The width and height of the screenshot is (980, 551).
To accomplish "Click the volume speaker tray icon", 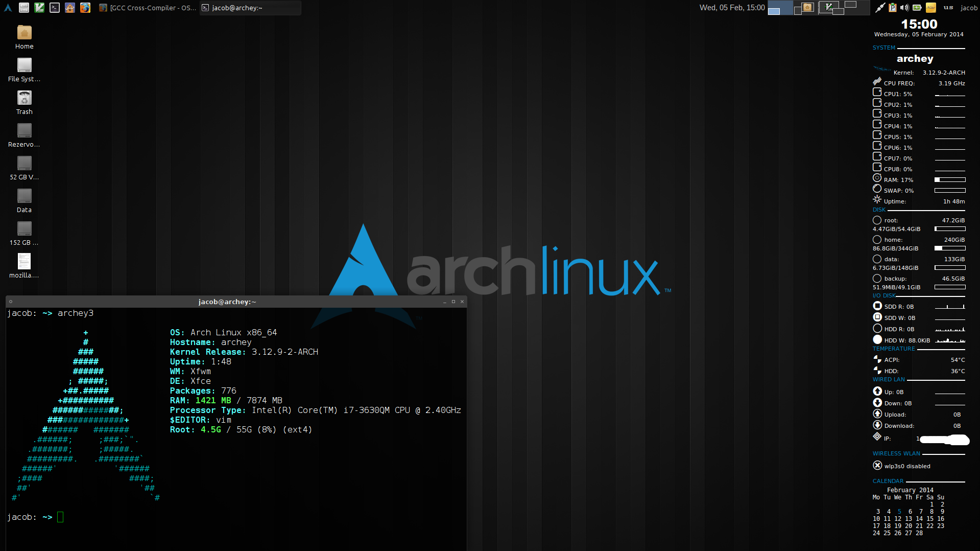I will [x=904, y=8].
